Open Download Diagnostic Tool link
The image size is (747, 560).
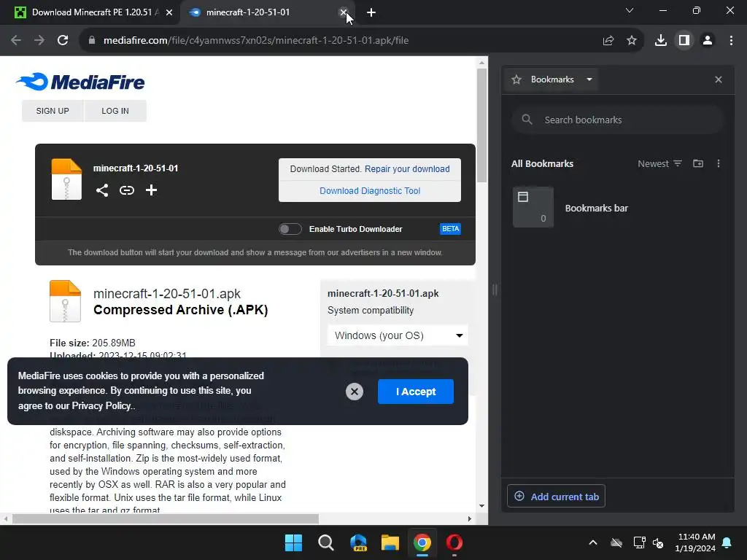370,191
